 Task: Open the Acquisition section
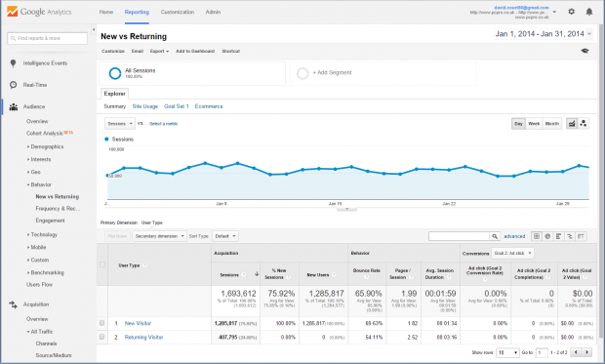[x=36, y=304]
